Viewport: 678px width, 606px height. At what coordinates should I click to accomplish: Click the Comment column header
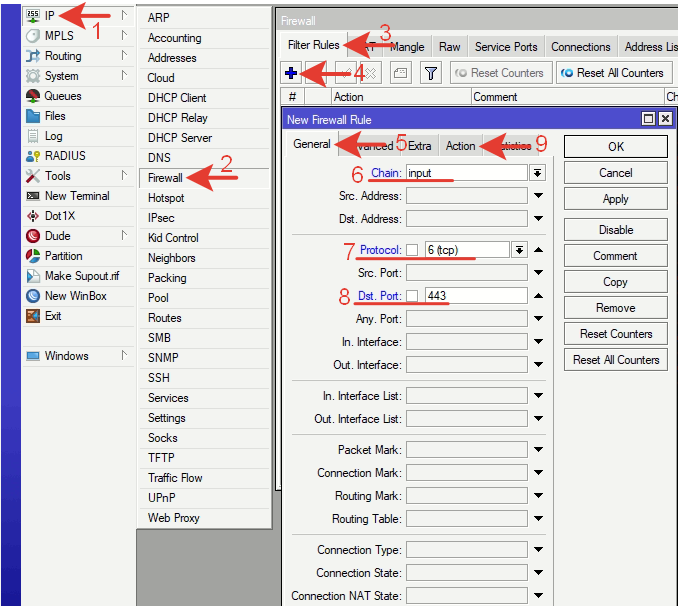click(x=568, y=97)
